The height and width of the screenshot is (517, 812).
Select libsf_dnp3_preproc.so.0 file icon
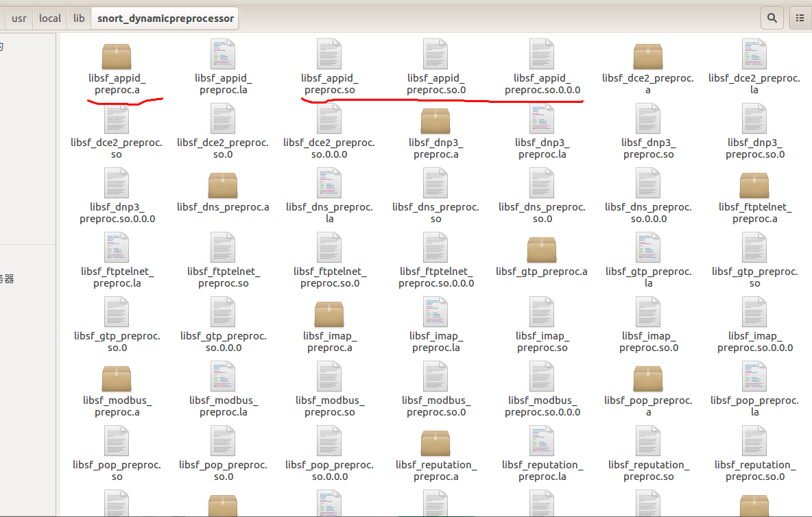point(754,119)
